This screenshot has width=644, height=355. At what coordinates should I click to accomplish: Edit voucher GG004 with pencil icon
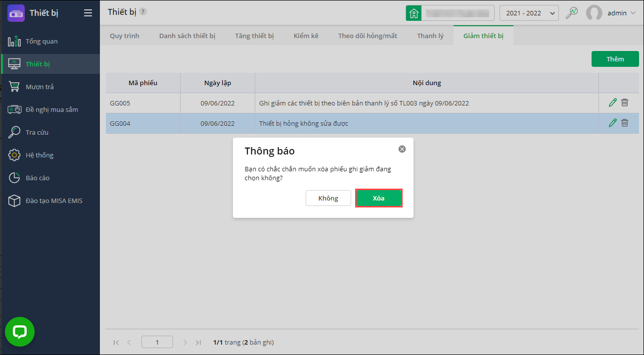click(x=613, y=123)
